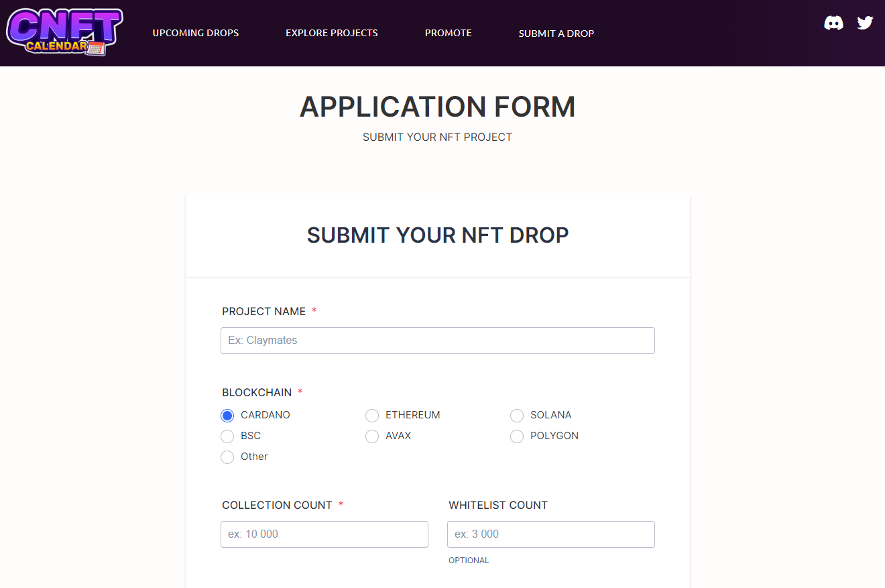Viewport: 885px width, 588px height.
Task: Click the CNFT Calendar logo
Action: (64, 32)
